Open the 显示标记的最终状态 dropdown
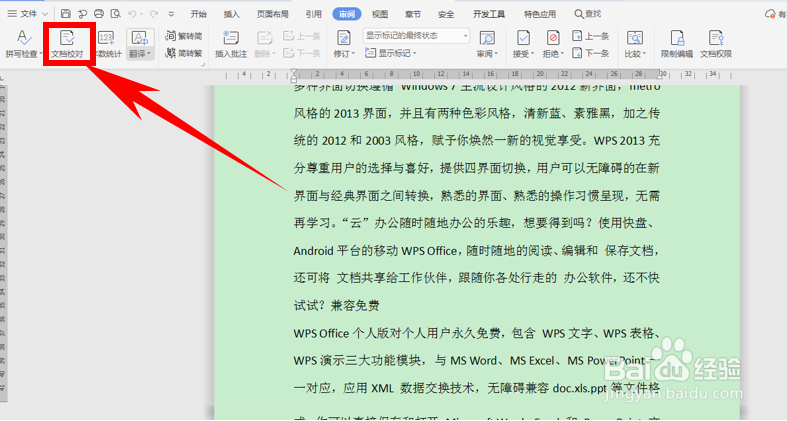Viewport: 787px width, 421px height. (416, 36)
